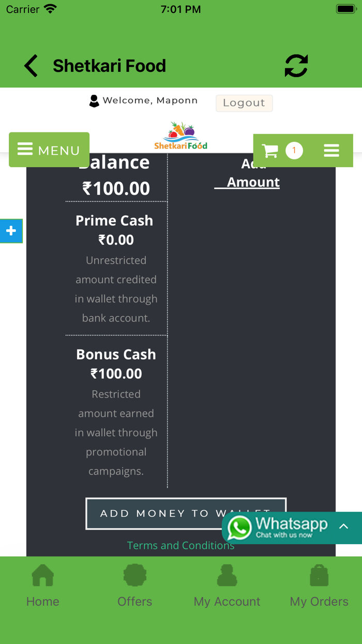Go to the Home tab
This screenshot has width=362, height=644.
[x=43, y=586]
